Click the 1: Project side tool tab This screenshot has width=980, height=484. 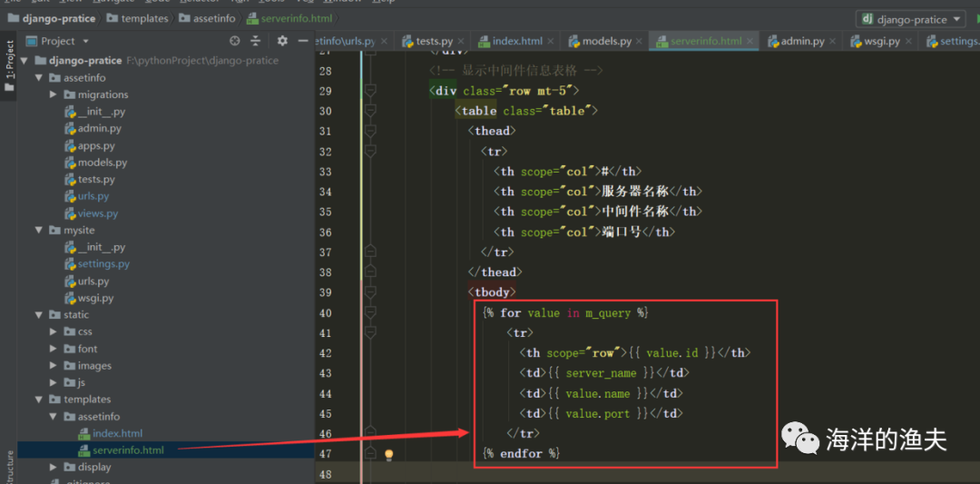click(9, 67)
